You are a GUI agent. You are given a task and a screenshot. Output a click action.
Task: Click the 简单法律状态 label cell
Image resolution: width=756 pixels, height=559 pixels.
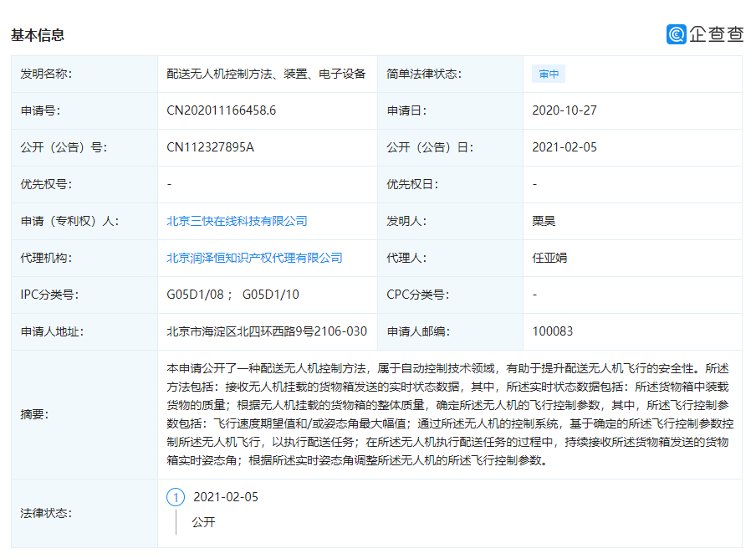click(450, 74)
